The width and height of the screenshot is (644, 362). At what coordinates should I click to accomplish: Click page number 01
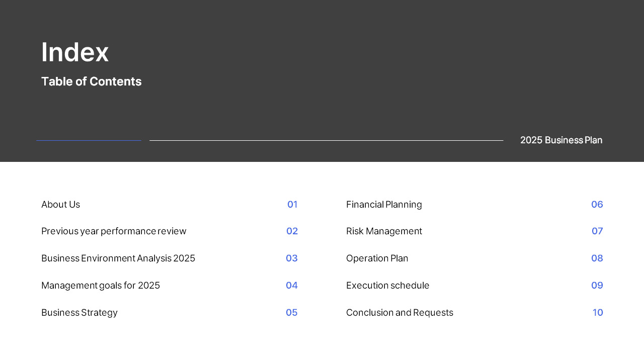click(x=292, y=205)
